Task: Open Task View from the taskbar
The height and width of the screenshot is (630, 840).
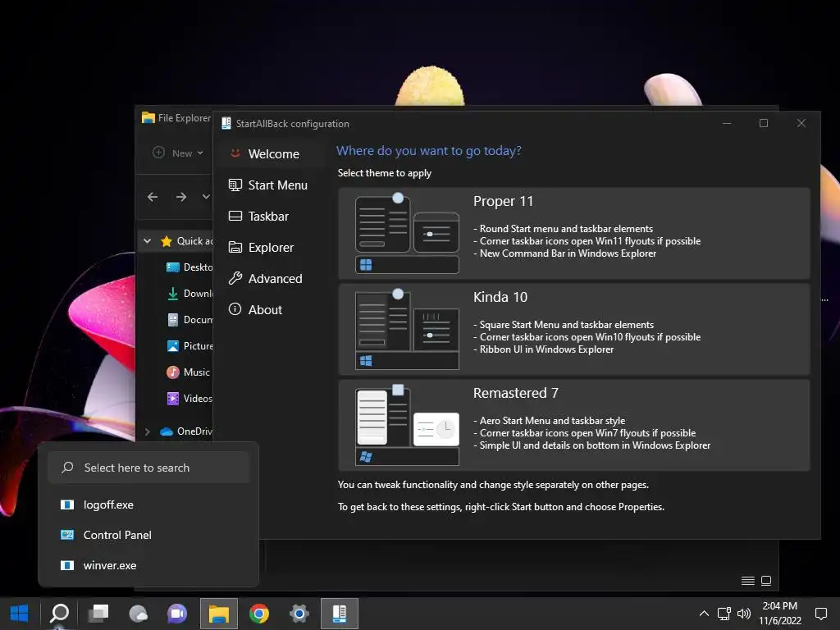Action: (98, 614)
